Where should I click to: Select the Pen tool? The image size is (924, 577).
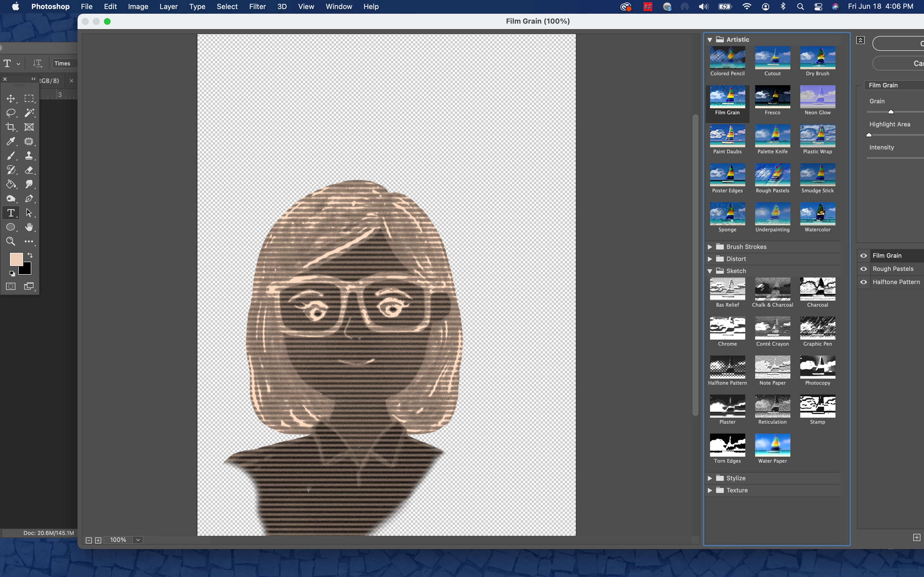29,198
